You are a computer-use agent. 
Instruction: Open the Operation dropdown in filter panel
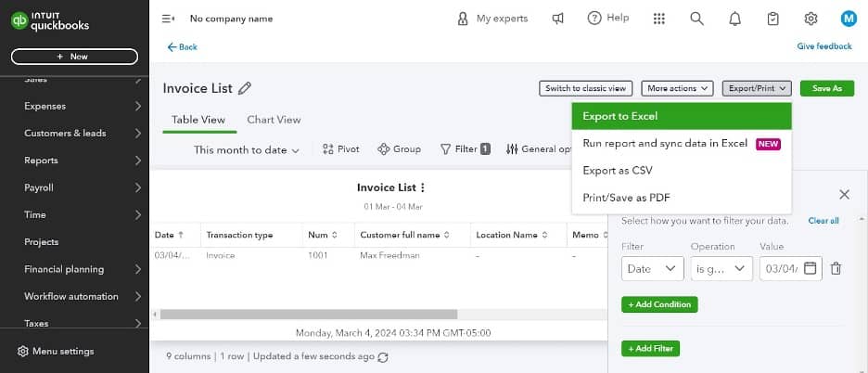[x=721, y=269]
